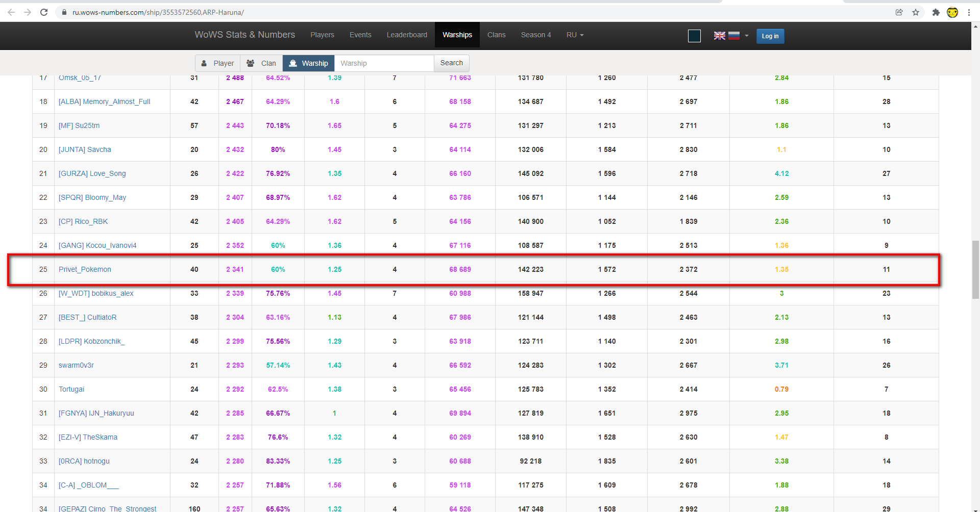Image resolution: width=980 pixels, height=512 pixels.
Task: Click the share page icon in address bar
Action: 899,12
